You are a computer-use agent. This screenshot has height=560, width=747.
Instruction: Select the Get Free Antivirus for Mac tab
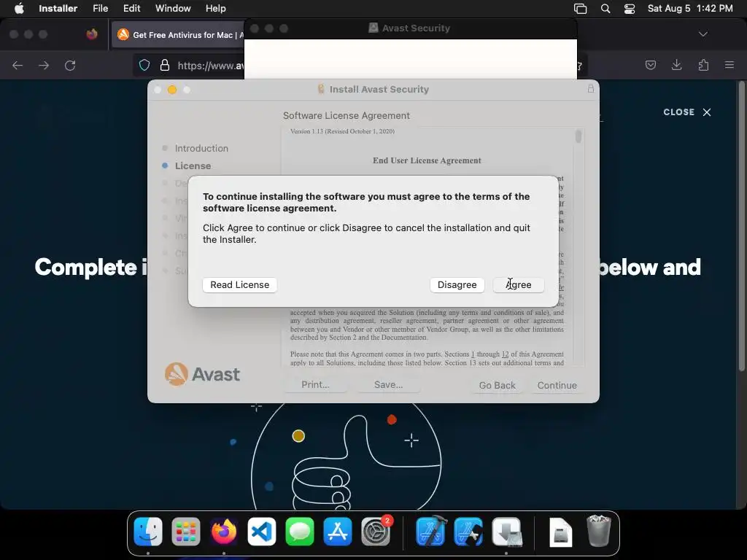pos(179,35)
